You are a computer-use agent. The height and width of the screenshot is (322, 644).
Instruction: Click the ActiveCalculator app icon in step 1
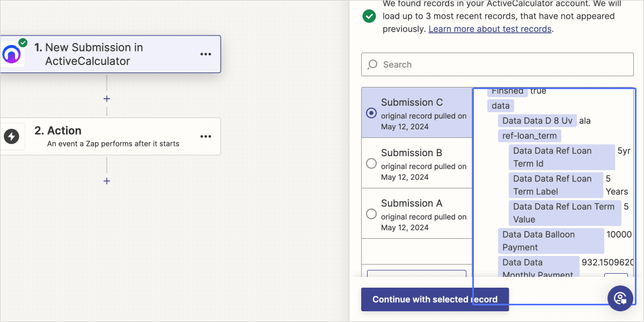(x=11, y=54)
